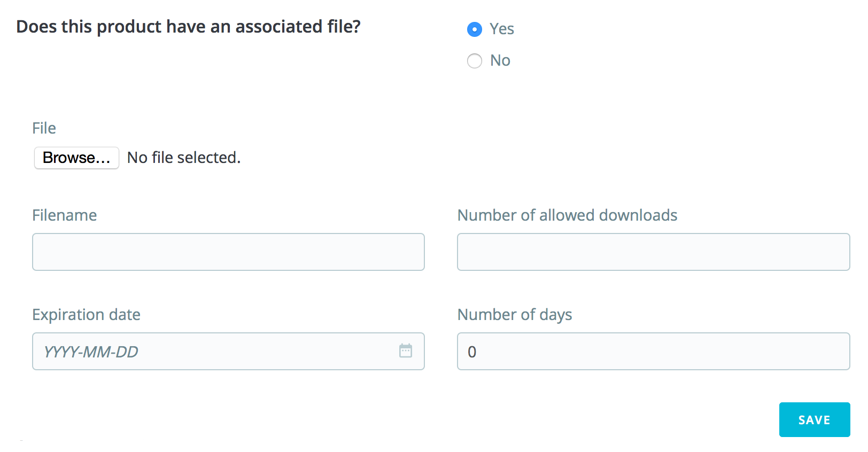The image size is (868, 452).
Task: Click the YYYY-MM-DD placeholder text
Action: point(91,352)
